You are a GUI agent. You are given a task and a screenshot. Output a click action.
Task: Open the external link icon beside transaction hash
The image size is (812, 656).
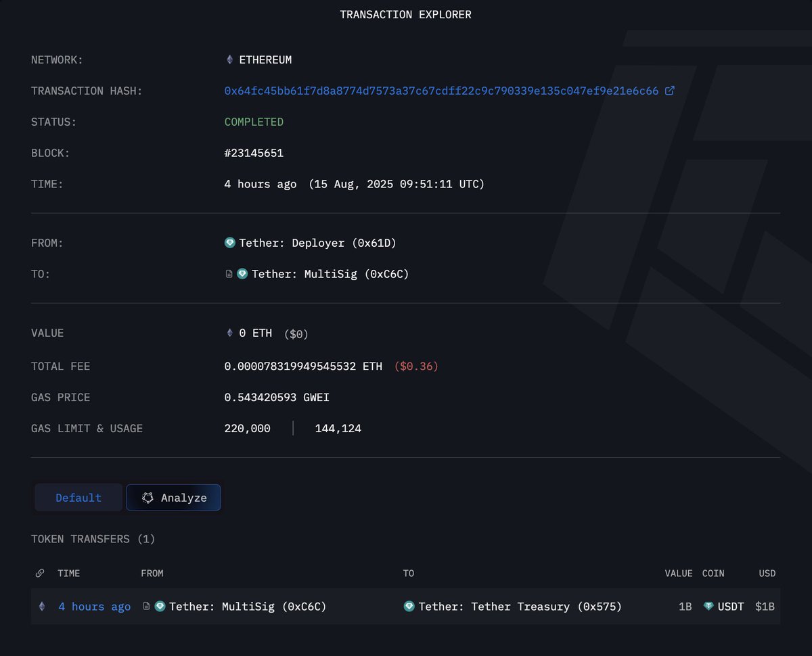pos(670,91)
